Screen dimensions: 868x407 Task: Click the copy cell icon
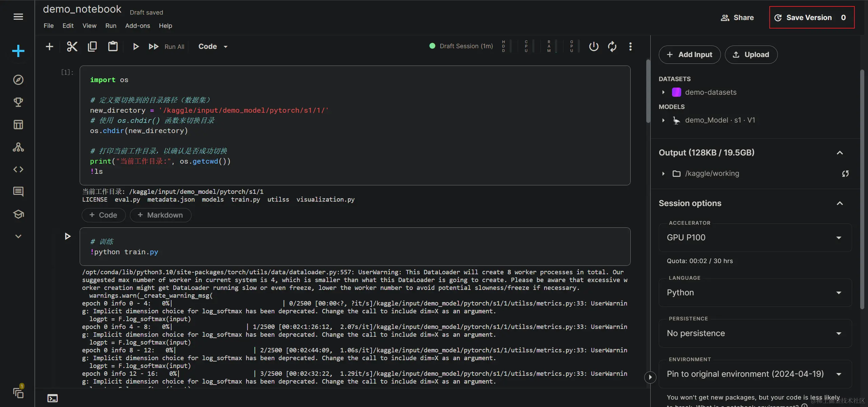click(x=92, y=47)
